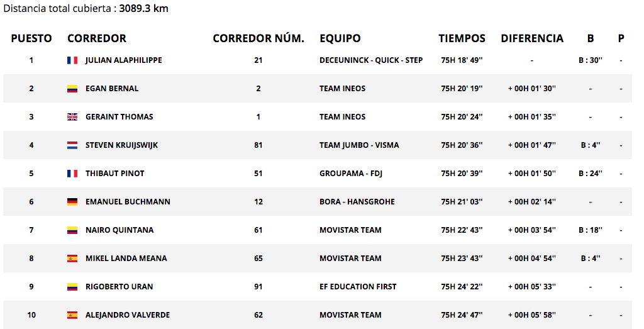Click the British flag by Geraint Thomas
The image size is (644, 329).
click(x=72, y=117)
